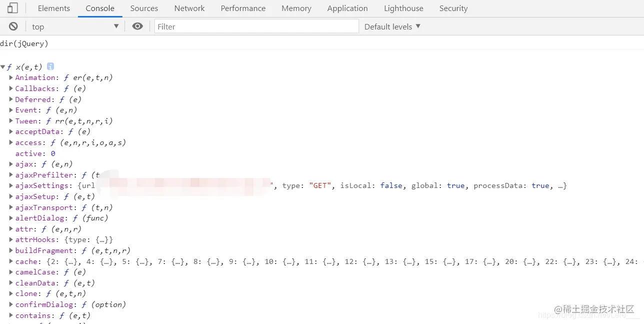
Task: Click the 'f (e,n,r,i,o,a,s)' access value
Action: pyautogui.click(x=88, y=142)
